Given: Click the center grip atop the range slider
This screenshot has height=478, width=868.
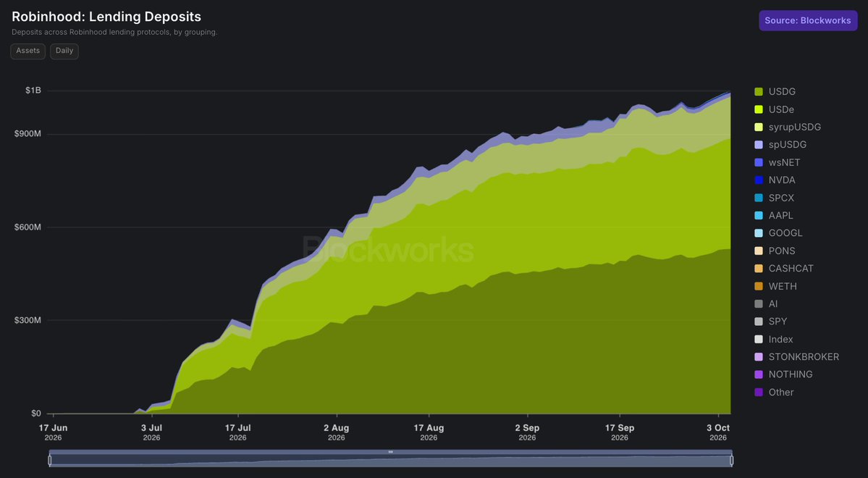Looking at the screenshot, I should (x=390, y=452).
